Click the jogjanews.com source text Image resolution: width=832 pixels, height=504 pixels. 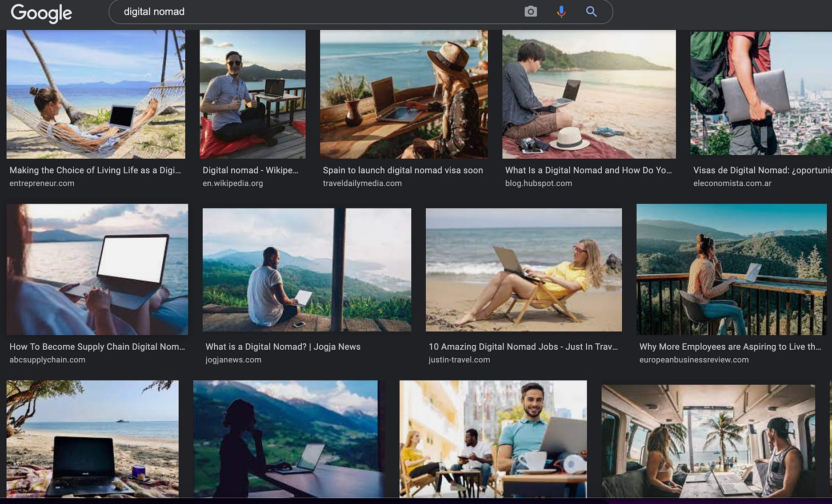click(x=233, y=360)
